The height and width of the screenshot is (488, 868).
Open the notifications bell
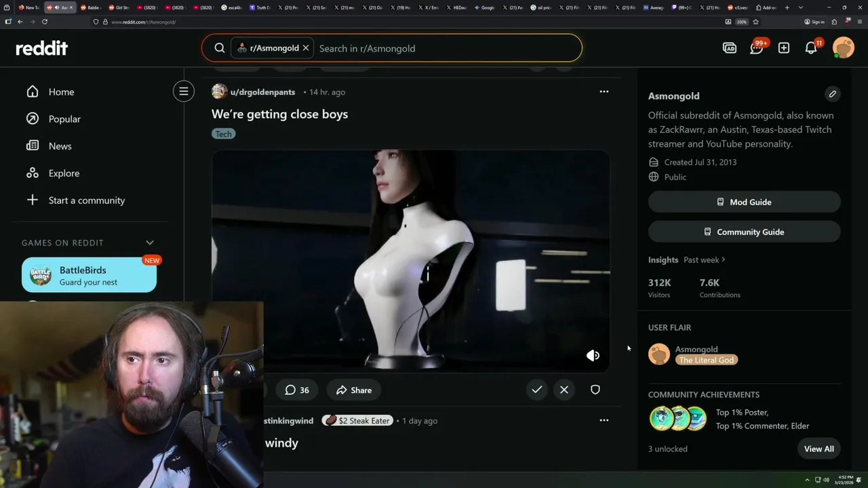(811, 48)
